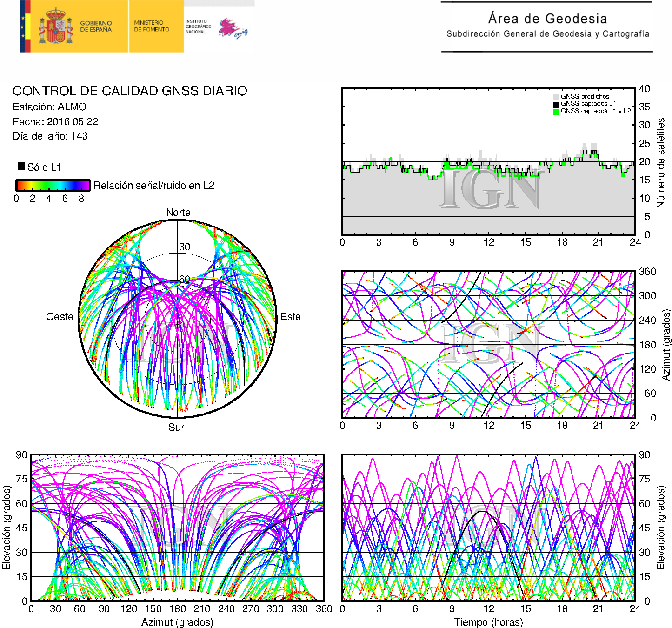This screenshot has width=672, height=628.
Task: Click the gray GNSS predichos legend marker
Action: click(x=556, y=97)
